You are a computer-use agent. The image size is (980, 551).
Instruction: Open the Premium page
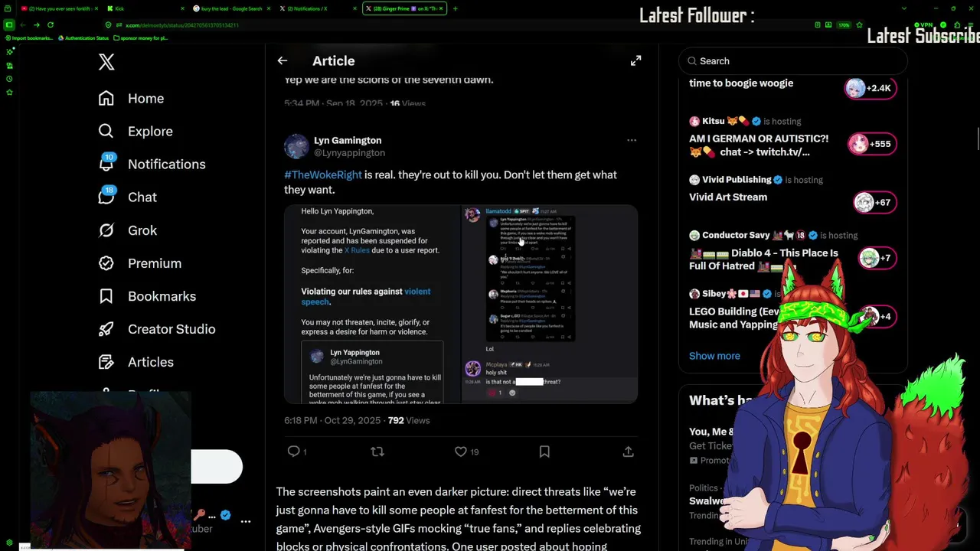click(139, 262)
